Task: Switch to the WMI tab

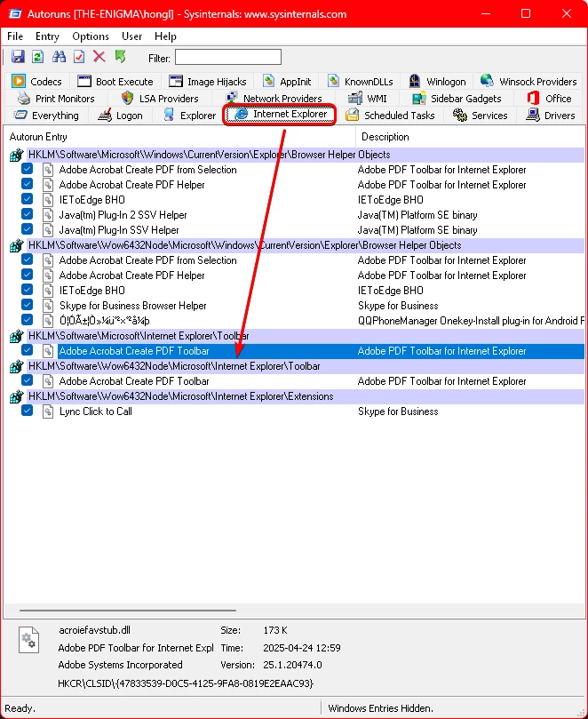Action: tap(368, 99)
